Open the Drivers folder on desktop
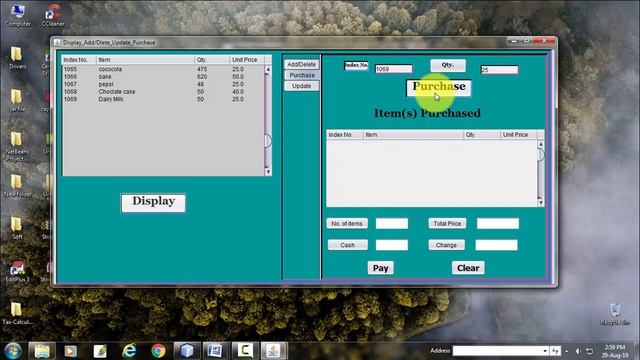Image resolution: width=640 pixels, height=360 pixels. point(17,58)
